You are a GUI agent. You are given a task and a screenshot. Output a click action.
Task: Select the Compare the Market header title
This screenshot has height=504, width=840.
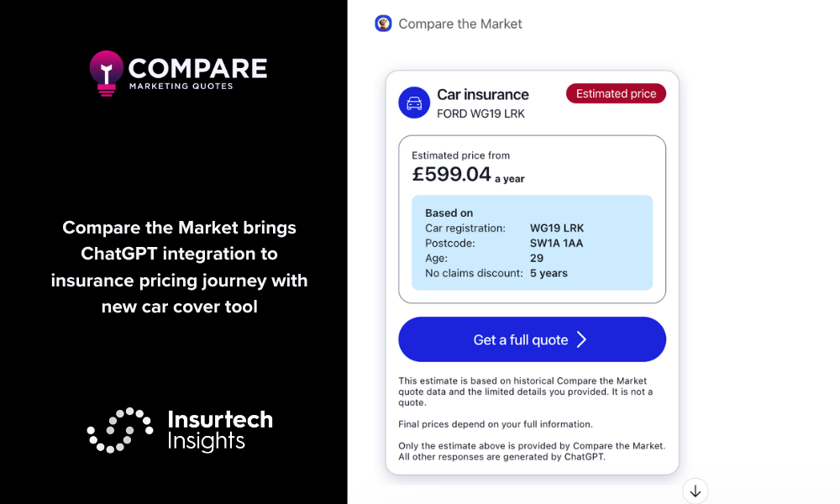[459, 24]
